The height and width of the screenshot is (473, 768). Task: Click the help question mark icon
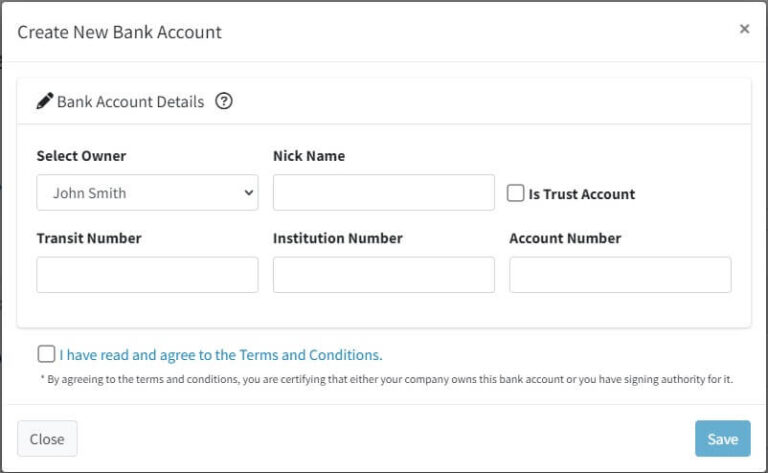coord(224,101)
